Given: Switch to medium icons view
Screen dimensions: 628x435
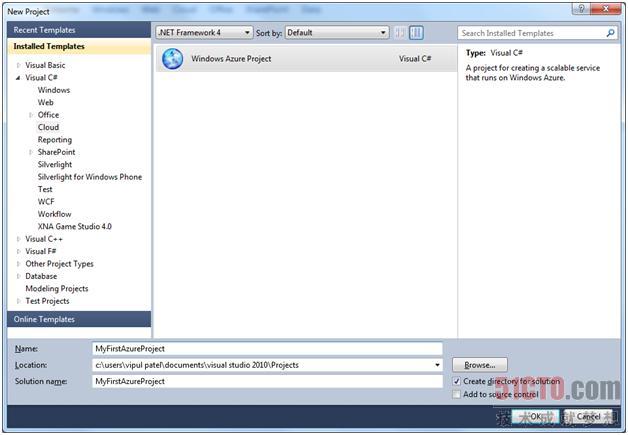Looking at the screenshot, I should pyautogui.click(x=416, y=33).
